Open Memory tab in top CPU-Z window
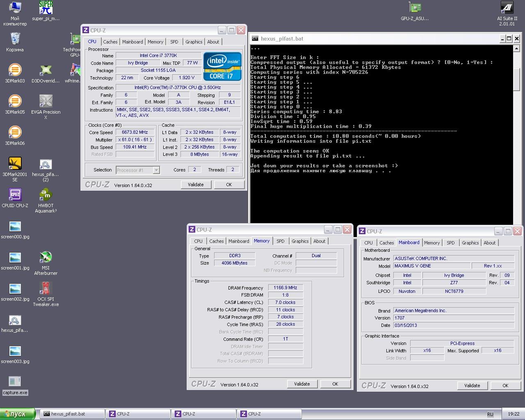Screen dimensions: 525x420 pos(155,42)
